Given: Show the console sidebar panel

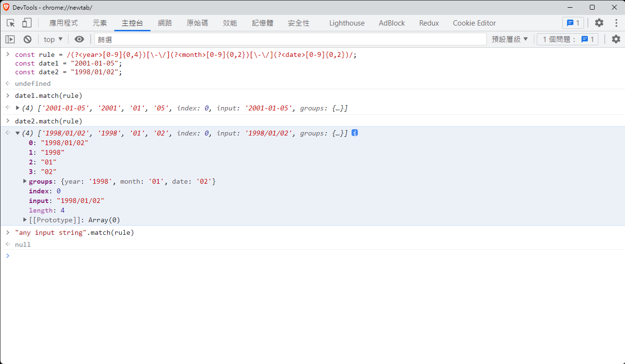Looking at the screenshot, I should (x=10, y=40).
